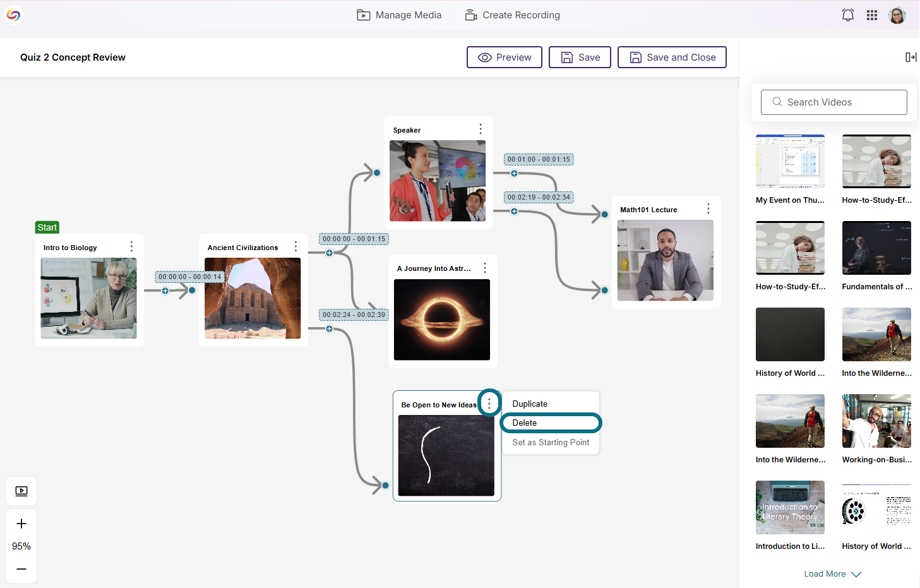Open the notifications bell icon
Screen dimensions: 920x588
[848, 15]
